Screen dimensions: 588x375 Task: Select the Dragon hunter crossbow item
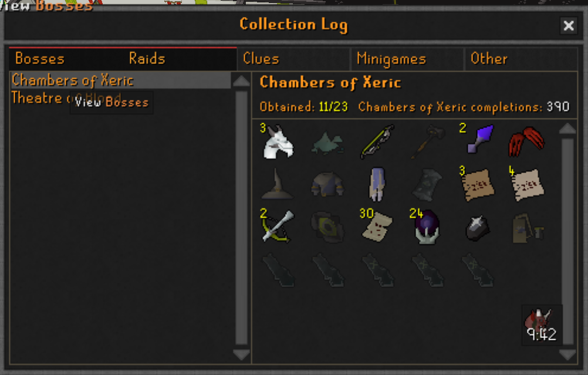278,227
